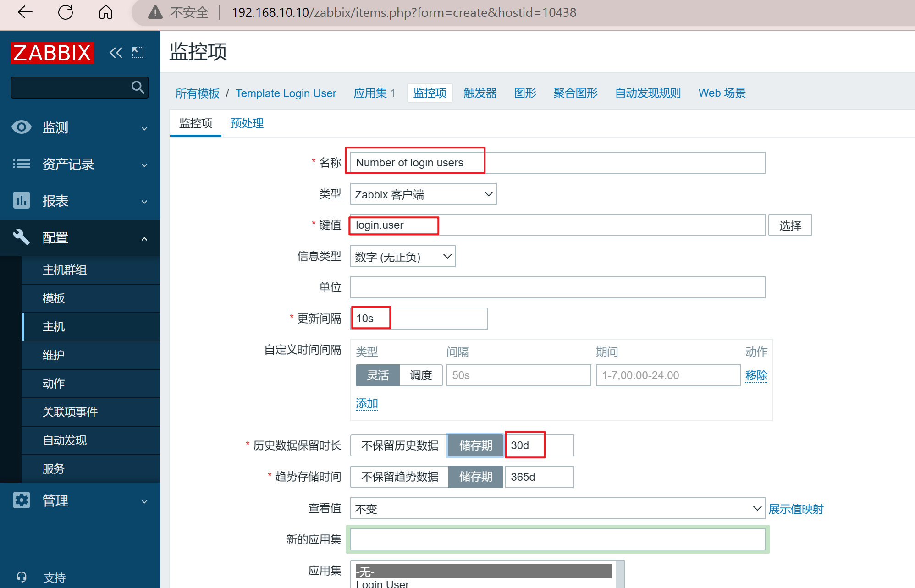The image size is (915, 588).
Task: Click the 更新间隔 input field
Action: [x=419, y=319]
